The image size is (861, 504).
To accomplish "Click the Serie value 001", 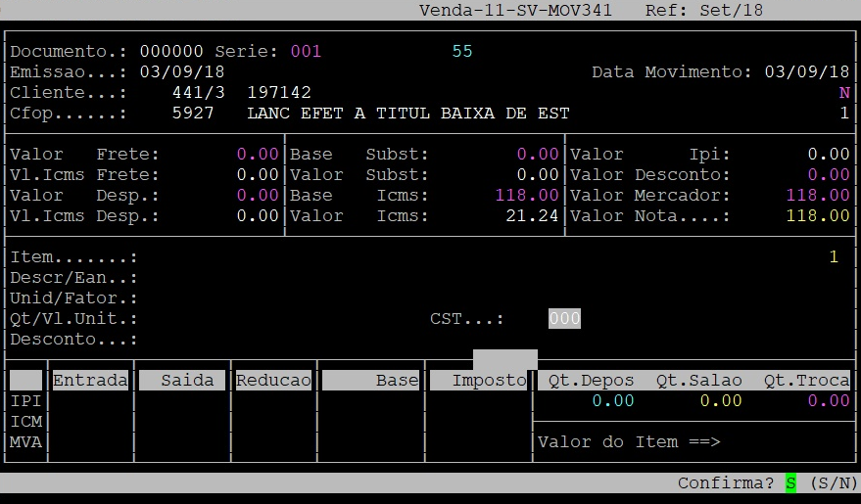I will click(x=306, y=51).
